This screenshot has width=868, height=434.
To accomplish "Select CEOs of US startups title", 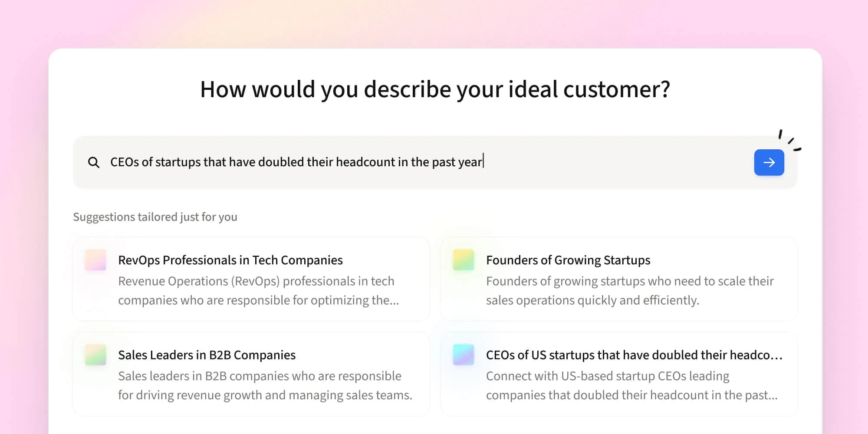I will 634,355.
